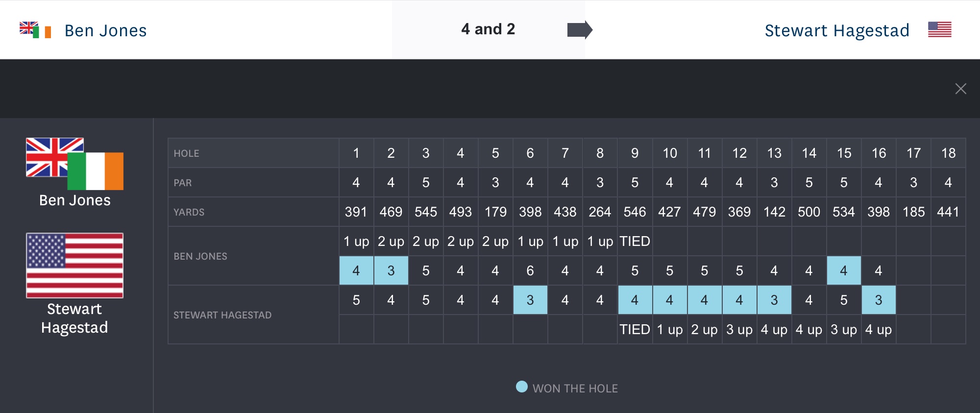Click the winner arrow beside 4 and 2

(x=580, y=30)
